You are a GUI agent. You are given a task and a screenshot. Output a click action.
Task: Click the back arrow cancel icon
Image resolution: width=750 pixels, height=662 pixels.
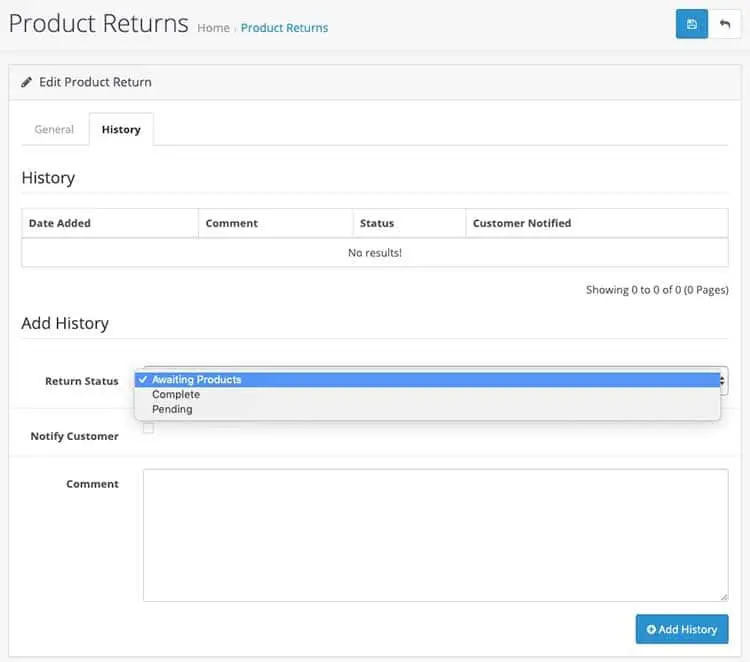[x=724, y=24]
